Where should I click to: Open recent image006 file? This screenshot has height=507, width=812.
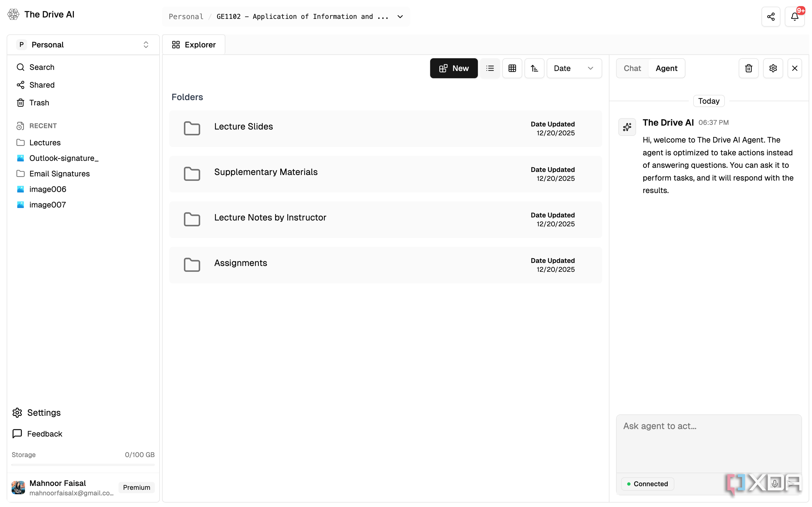coord(41,189)
